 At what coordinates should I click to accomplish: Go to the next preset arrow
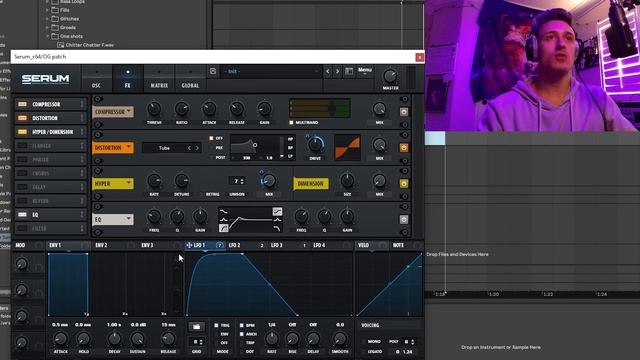(337, 71)
